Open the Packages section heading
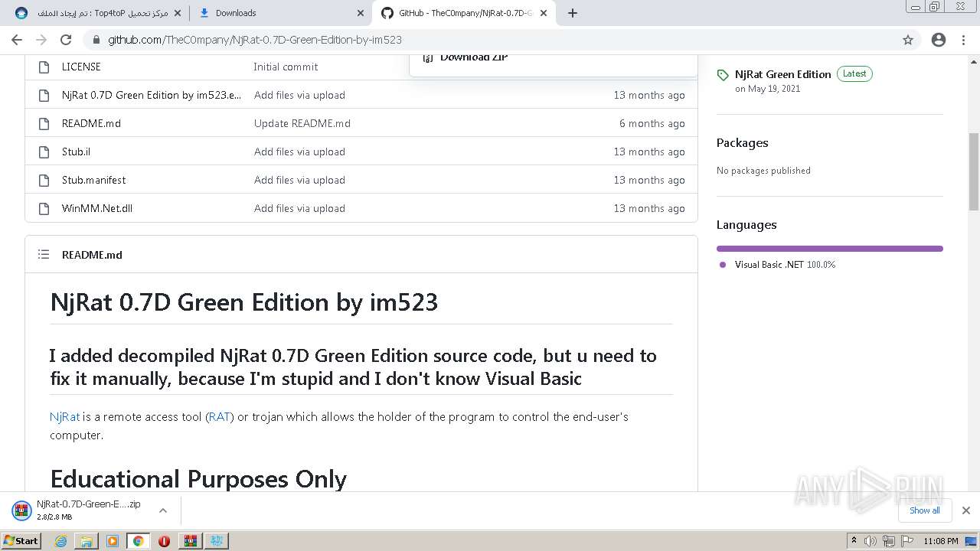The image size is (980, 551). [742, 142]
